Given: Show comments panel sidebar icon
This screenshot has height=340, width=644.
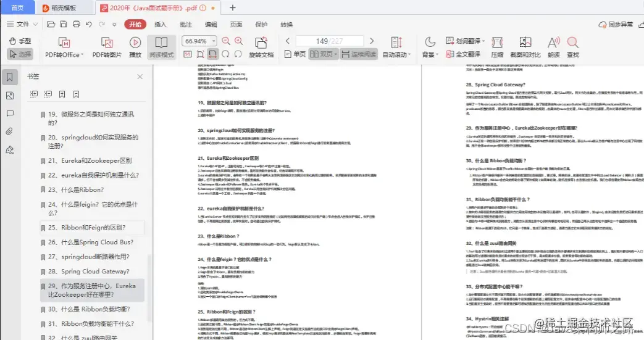Looking at the screenshot, I should pos(10,114).
